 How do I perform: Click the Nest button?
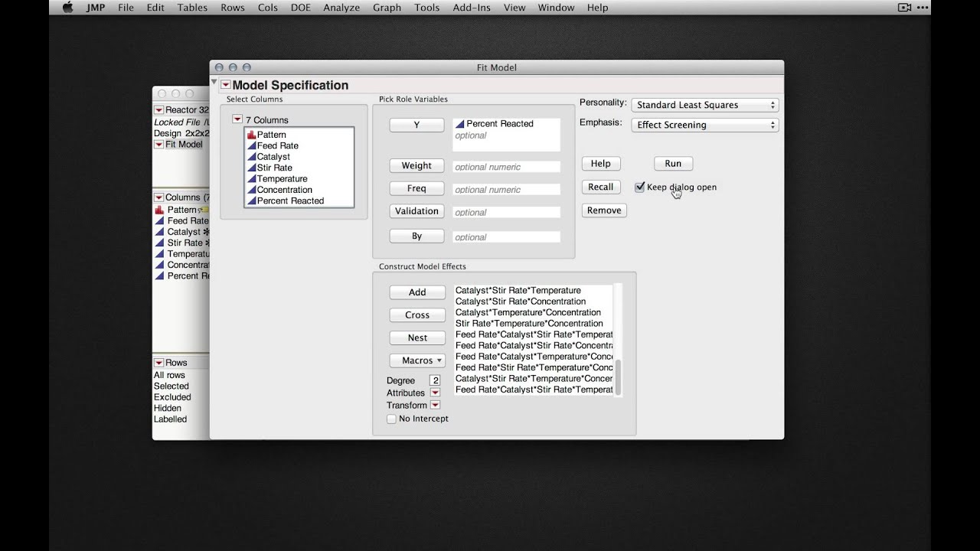(417, 337)
